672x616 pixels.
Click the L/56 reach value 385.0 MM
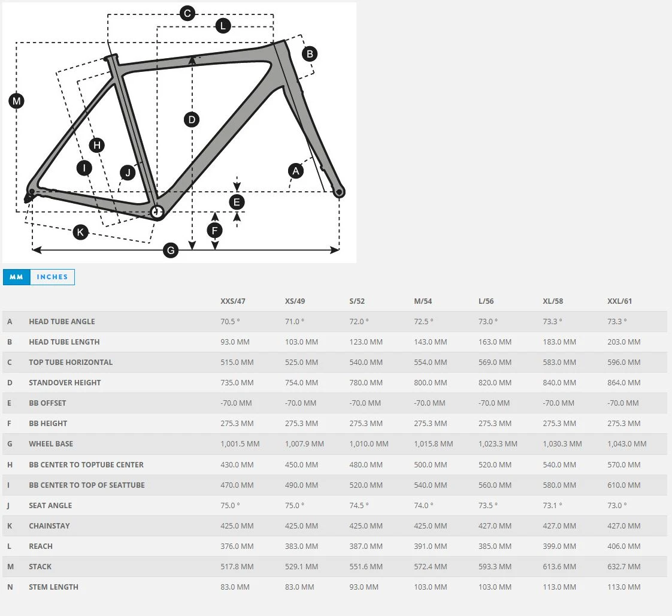pos(495,546)
